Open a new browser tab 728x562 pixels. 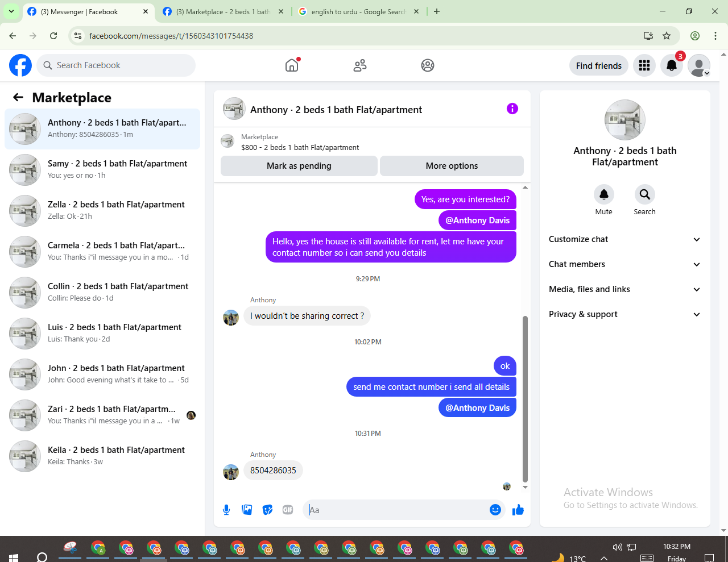click(x=437, y=11)
